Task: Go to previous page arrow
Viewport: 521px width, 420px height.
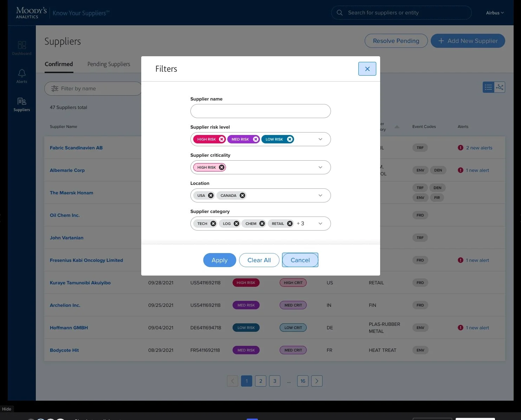Action: (x=233, y=381)
